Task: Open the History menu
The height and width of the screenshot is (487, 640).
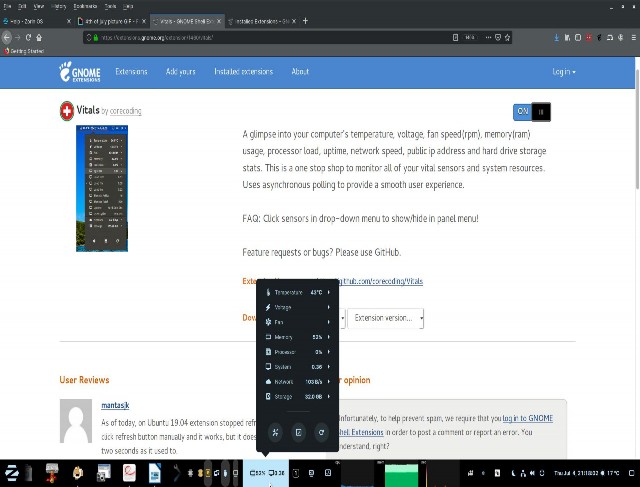Action: (58, 6)
